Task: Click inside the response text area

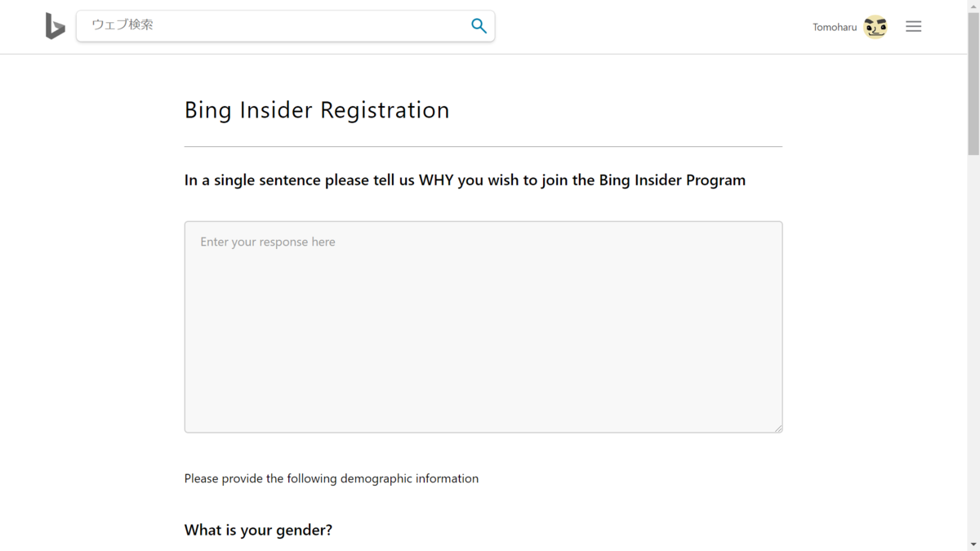Action: 483,343
